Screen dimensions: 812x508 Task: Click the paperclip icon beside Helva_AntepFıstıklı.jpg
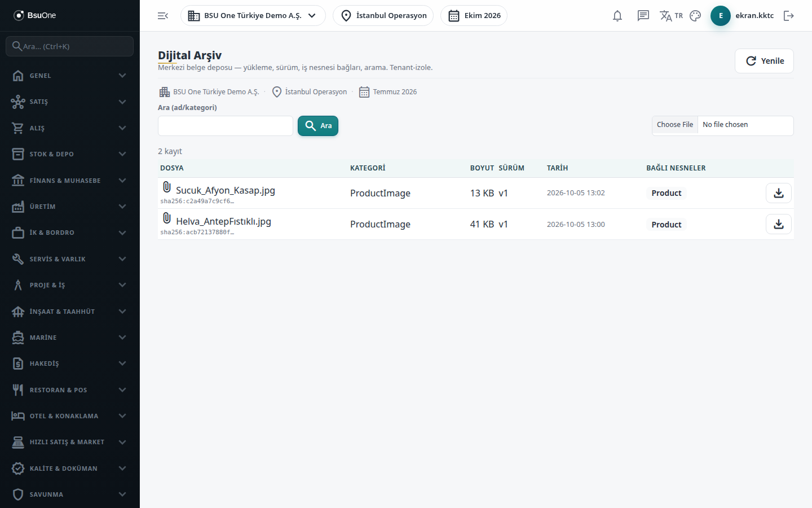pyautogui.click(x=167, y=218)
